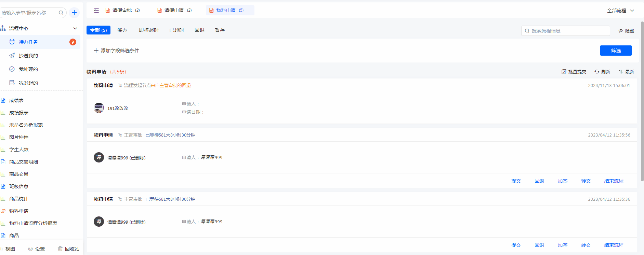
Task: Sort by 最新 newest order
Action: click(x=626, y=72)
